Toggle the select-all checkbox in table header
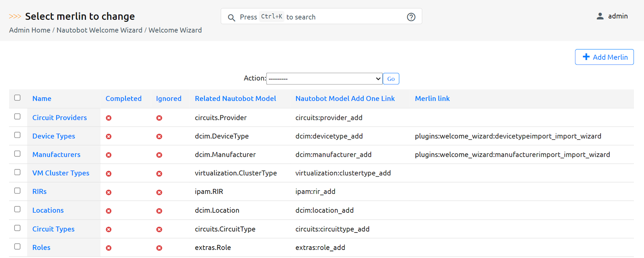This screenshot has width=644, height=258. (17, 98)
